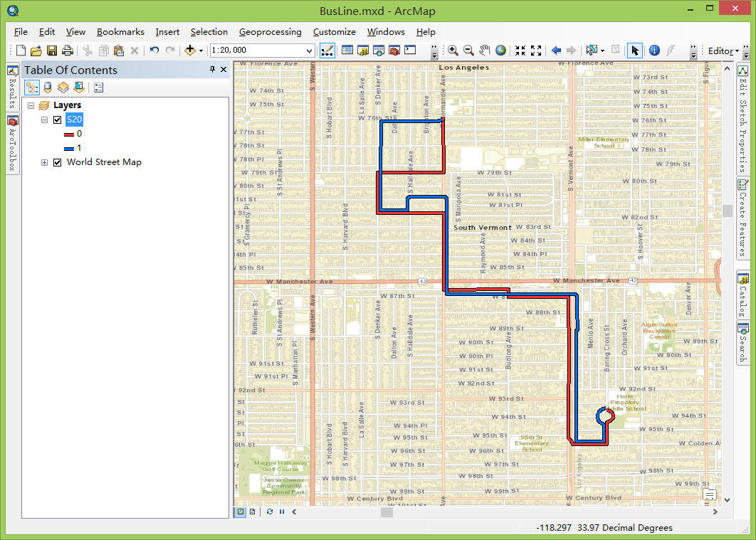Open the Catalog side tab
This screenshot has width=756, height=540.
click(743, 295)
